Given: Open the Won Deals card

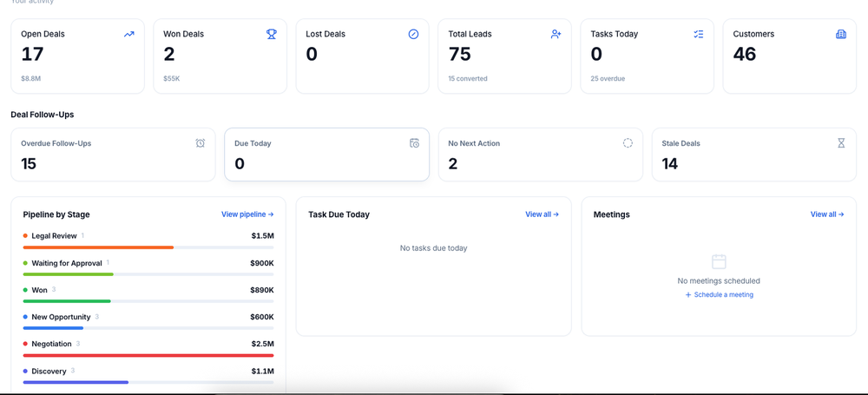Looking at the screenshot, I should coord(220,56).
